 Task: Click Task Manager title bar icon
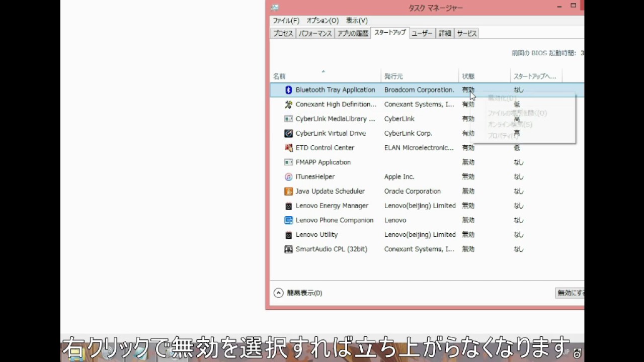(275, 7)
